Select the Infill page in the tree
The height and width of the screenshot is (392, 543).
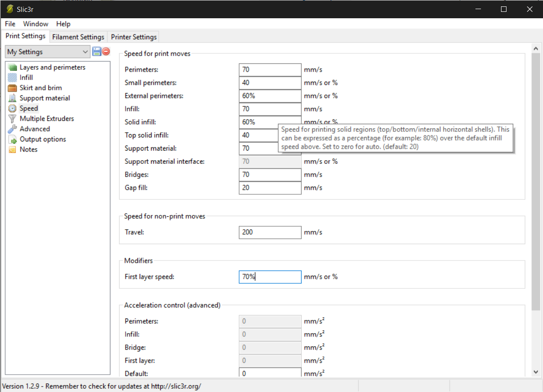pos(26,78)
